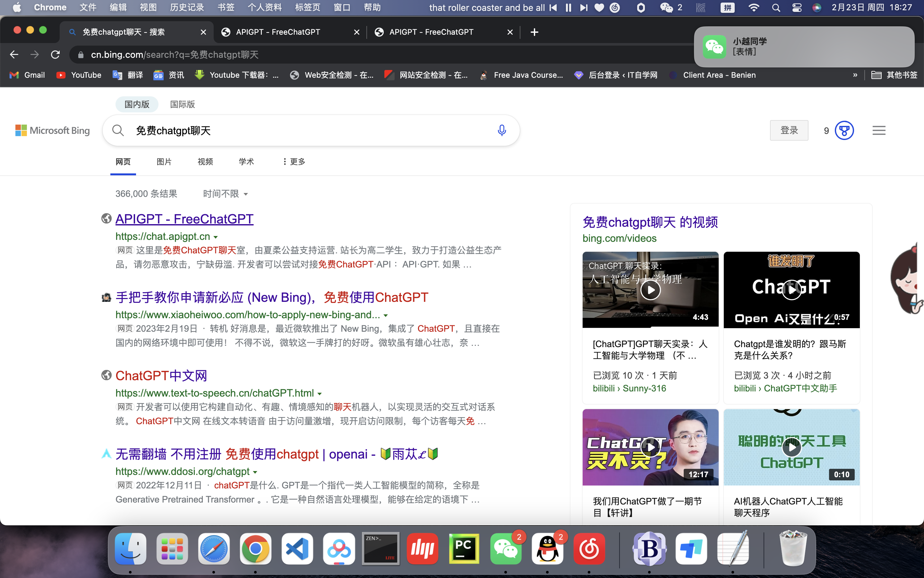The width and height of the screenshot is (924, 578).
Task: Select the 视频 videos search tab
Action: (x=205, y=162)
